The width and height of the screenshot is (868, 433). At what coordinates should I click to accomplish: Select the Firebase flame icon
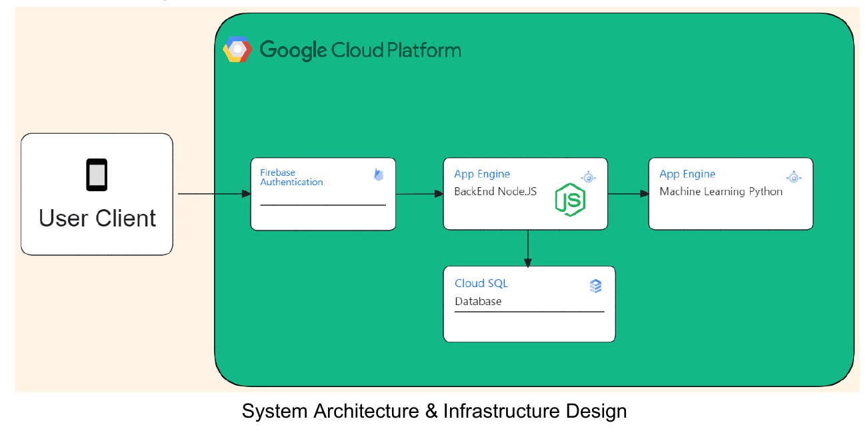click(377, 174)
